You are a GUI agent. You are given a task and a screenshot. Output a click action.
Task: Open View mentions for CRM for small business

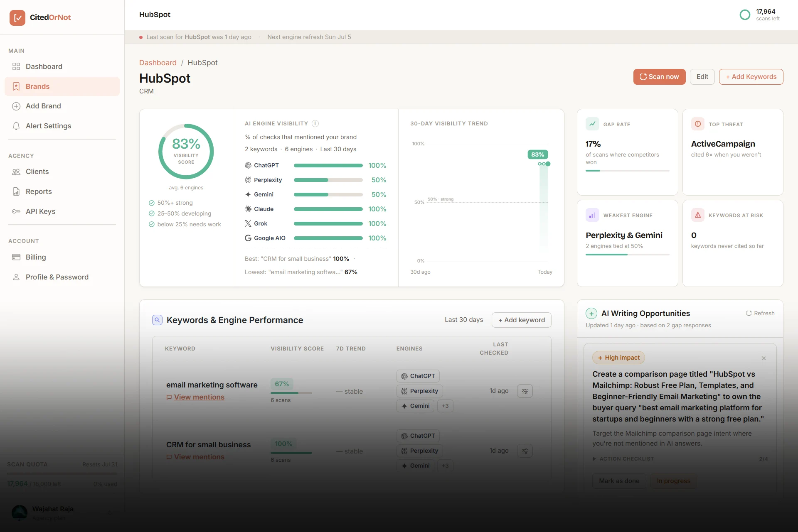tap(199, 457)
